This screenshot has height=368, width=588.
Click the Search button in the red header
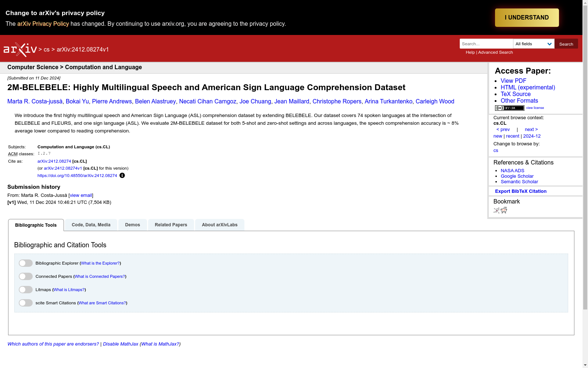[566, 43]
